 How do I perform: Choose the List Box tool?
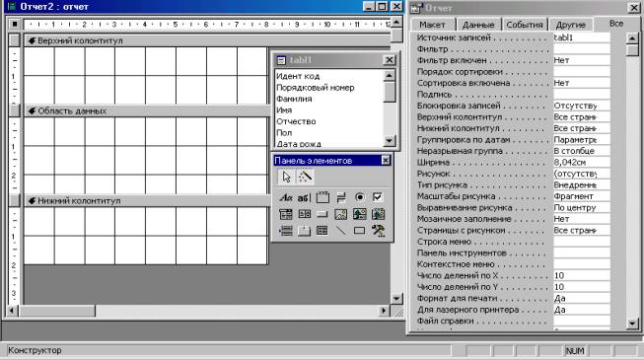pyautogui.click(x=304, y=214)
